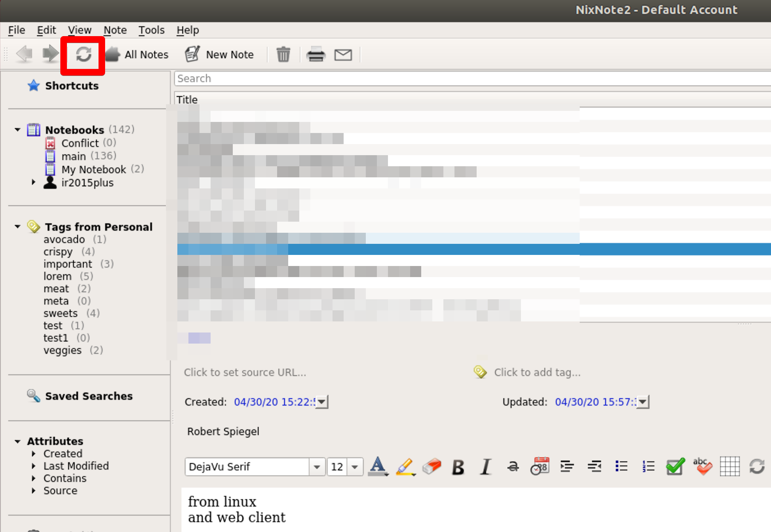Click the tag icon beside add tag
This screenshot has height=532, width=771.
pos(480,372)
